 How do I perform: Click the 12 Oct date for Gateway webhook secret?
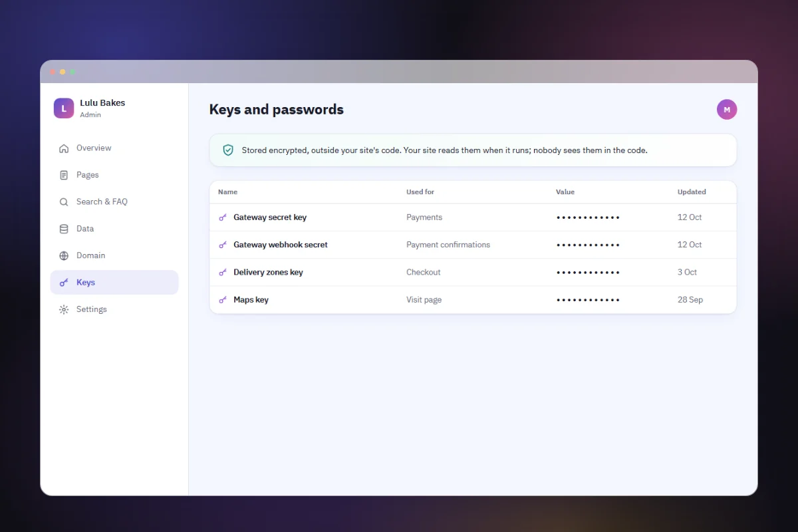[x=690, y=245]
